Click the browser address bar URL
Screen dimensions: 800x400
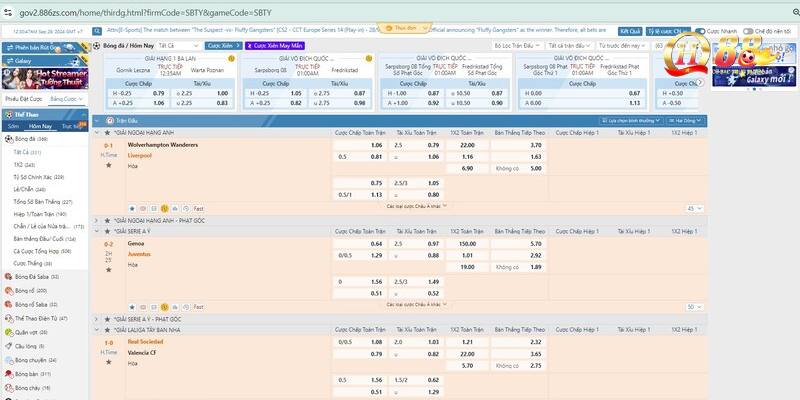click(145, 13)
